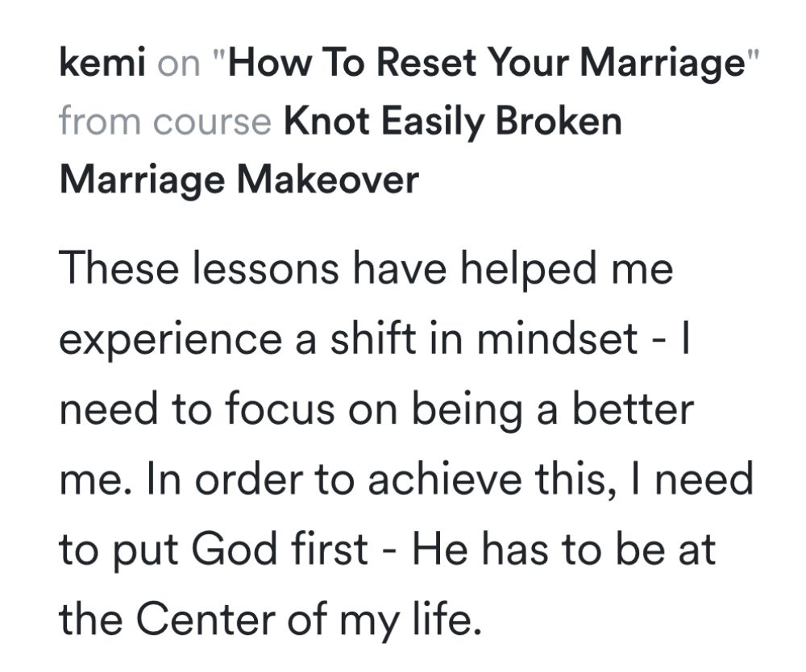This screenshot has width=806, height=672.
Task: Click the final line "the Center of my life."
Action: [271, 619]
